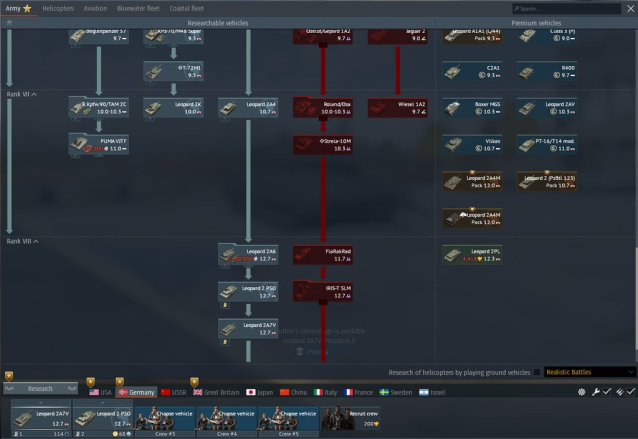Collapse the Rank VII section
638x439 pixels.
point(22,94)
